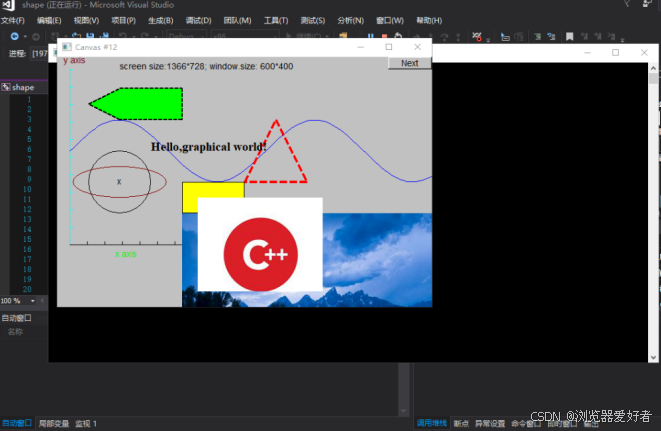Click the 自动窗口 panel title

click(x=16, y=318)
